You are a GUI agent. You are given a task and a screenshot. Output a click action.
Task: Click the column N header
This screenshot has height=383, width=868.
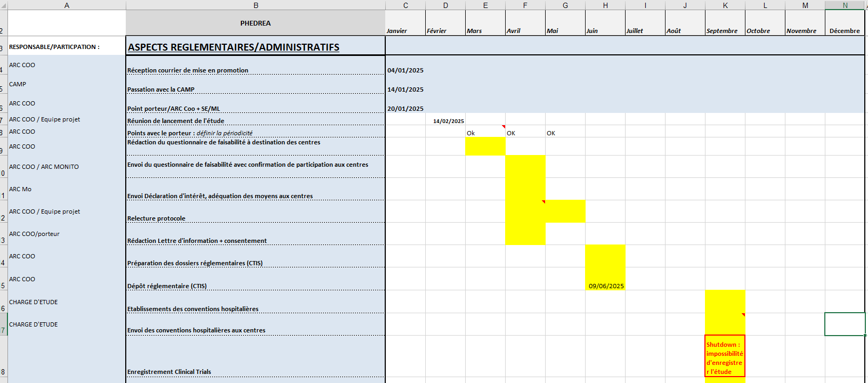tap(845, 5)
